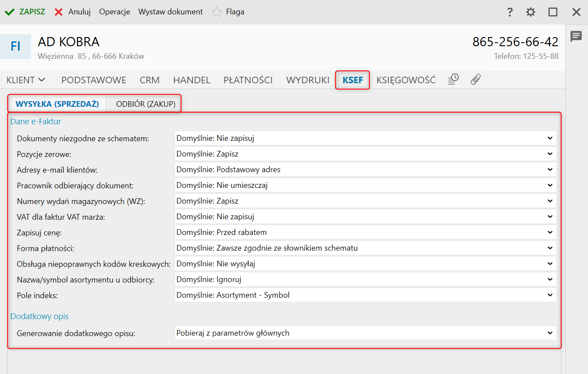Open the Wystaw dokument menu
Viewport: 588px width, 374px height.
170,12
